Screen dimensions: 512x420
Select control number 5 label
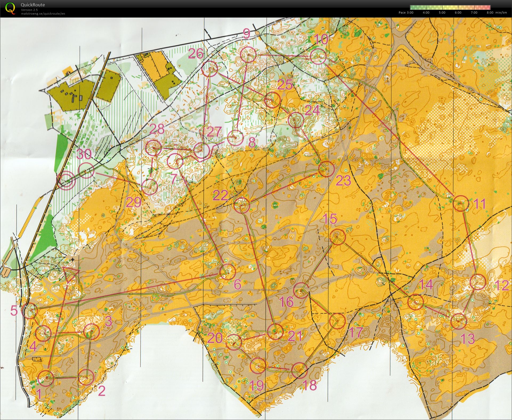(x=14, y=311)
